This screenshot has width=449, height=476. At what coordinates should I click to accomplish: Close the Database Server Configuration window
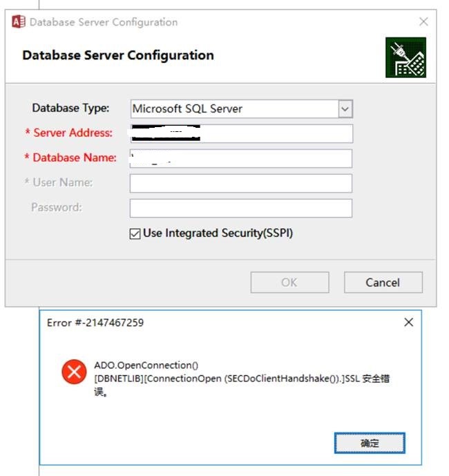tap(423, 21)
